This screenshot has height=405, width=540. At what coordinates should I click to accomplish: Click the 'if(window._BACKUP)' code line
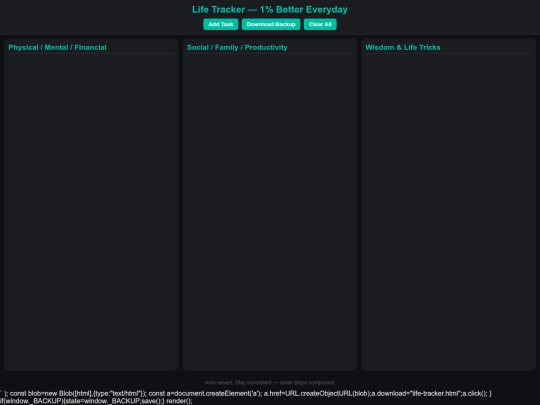(96, 401)
